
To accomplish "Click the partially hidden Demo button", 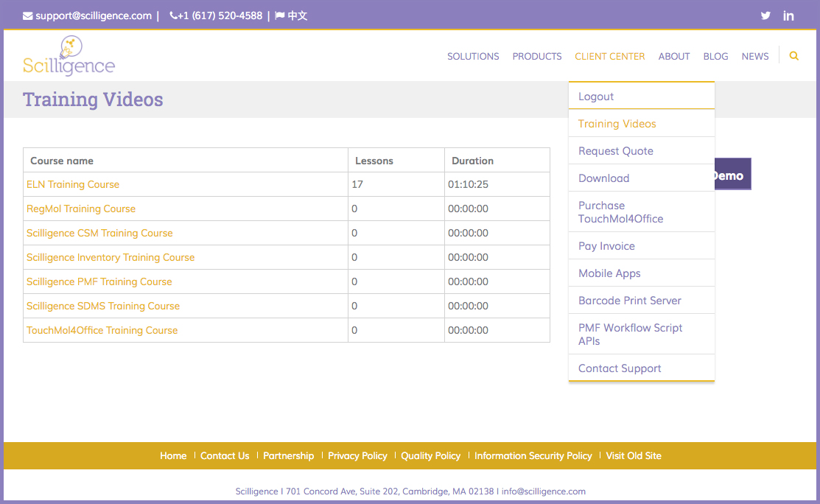I will [x=732, y=174].
